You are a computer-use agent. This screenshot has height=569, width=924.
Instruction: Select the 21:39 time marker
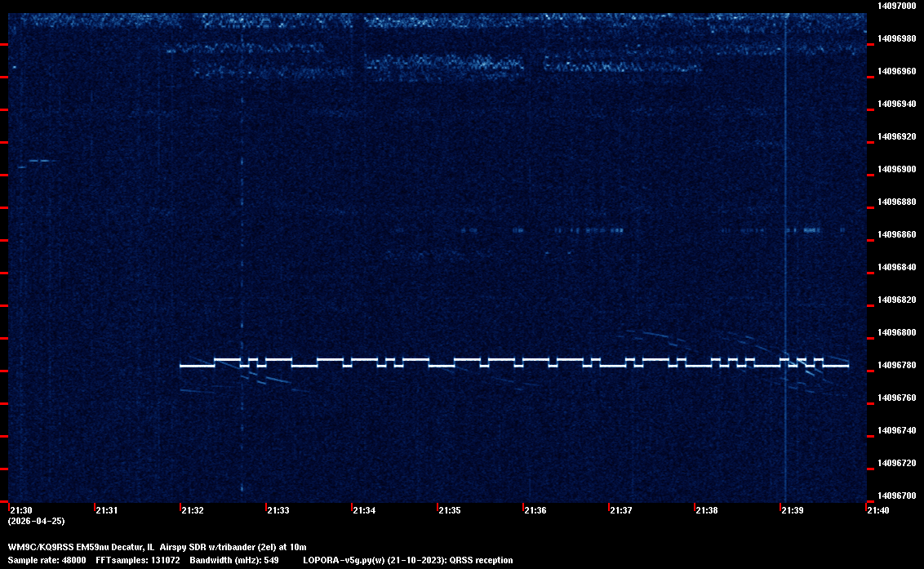click(793, 511)
